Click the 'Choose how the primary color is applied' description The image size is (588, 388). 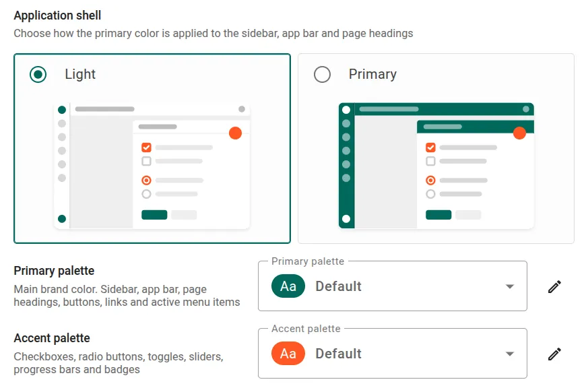point(214,34)
